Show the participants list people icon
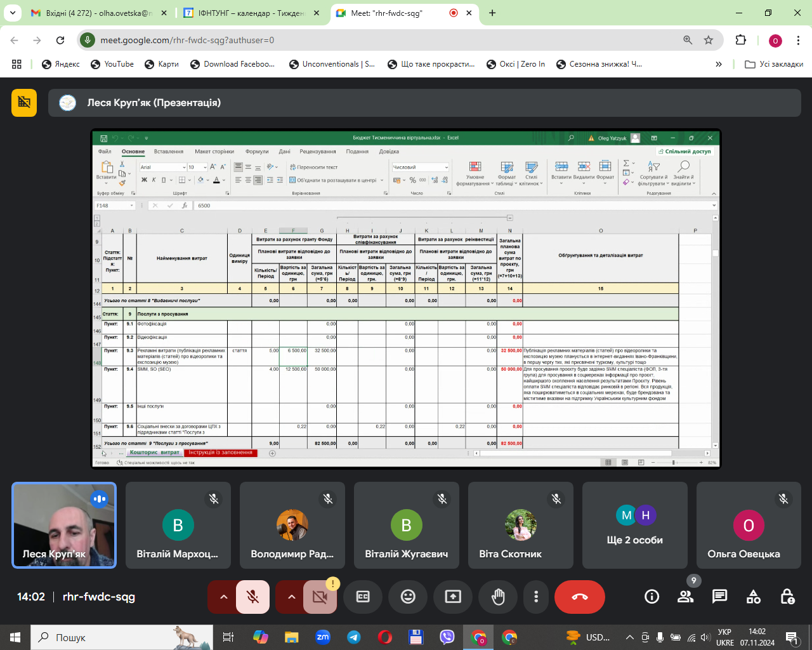The width and height of the screenshot is (812, 650). [x=685, y=597]
